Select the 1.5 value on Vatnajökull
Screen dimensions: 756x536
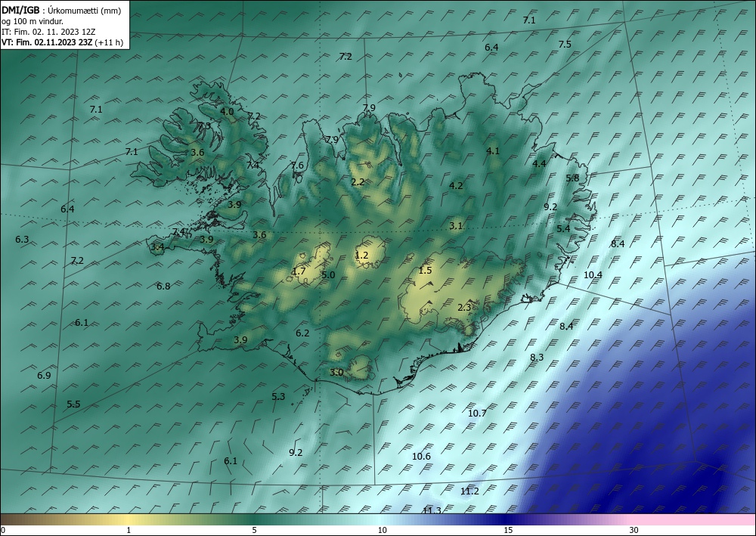pos(425,271)
